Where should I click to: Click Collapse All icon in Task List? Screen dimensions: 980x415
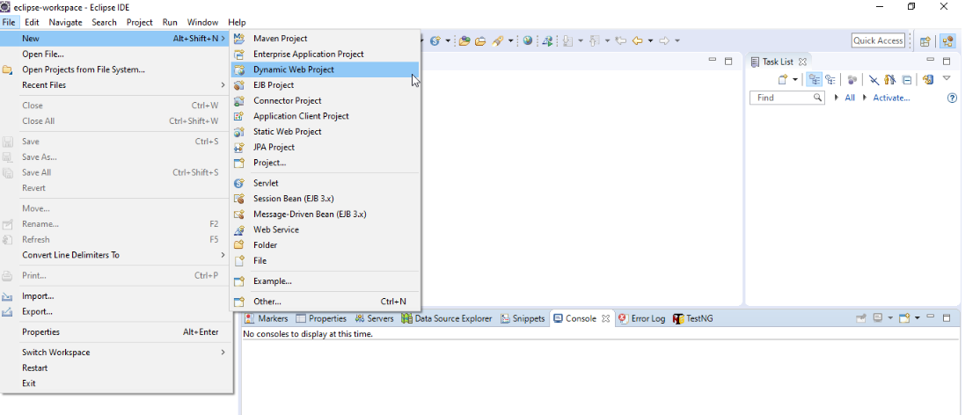[x=906, y=79]
